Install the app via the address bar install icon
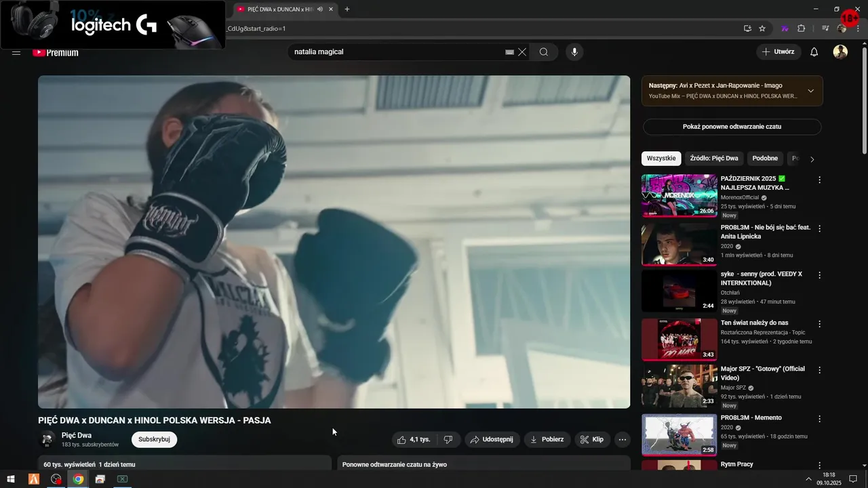Viewport: 868px width, 488px height. (747, 28)
